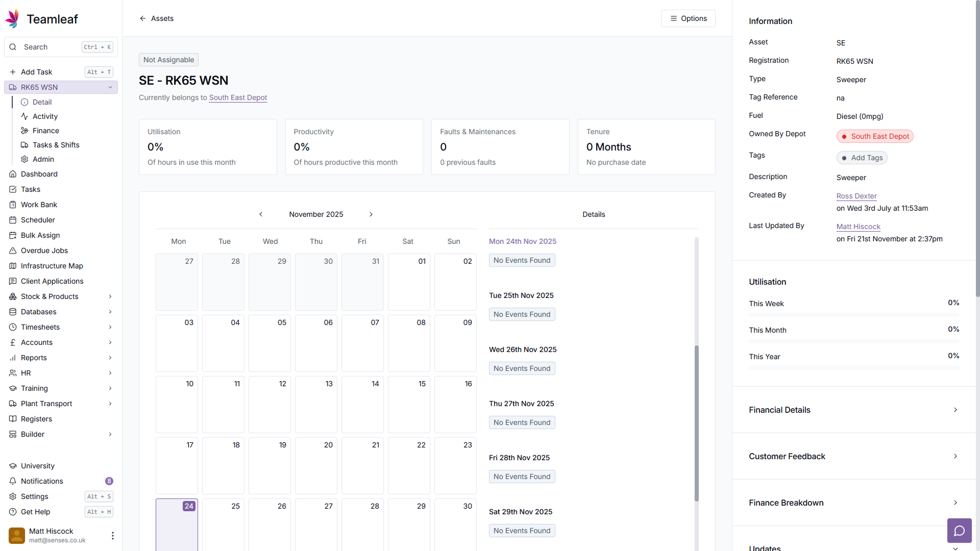Open the Activity sub-item
This screenshot has width=980, height=551.
[x=45, y=116]
